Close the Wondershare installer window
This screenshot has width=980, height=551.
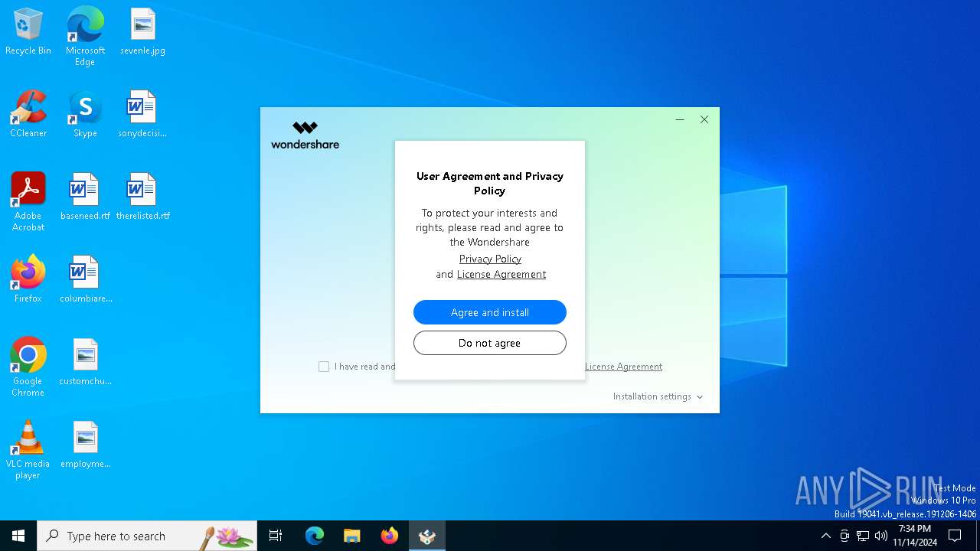704,119
